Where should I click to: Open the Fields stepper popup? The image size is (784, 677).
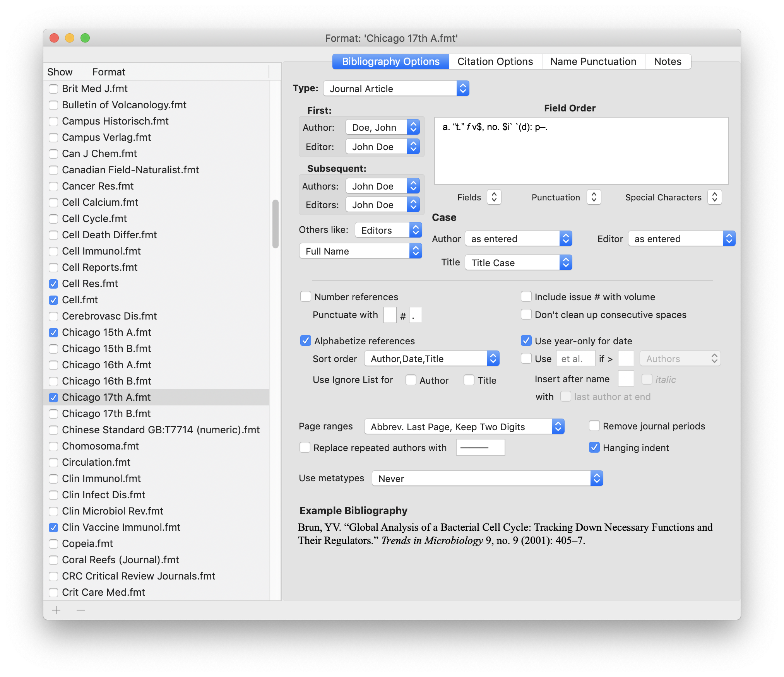pos(494,197)
